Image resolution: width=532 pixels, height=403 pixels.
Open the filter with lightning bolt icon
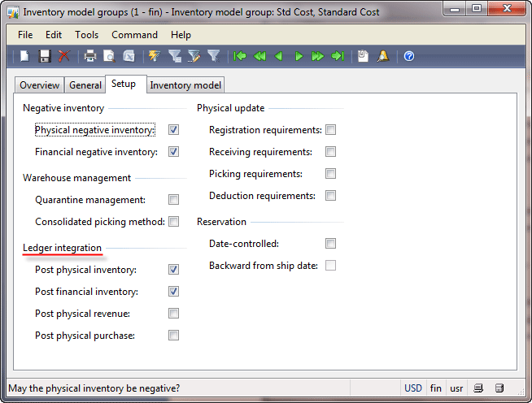155,56
